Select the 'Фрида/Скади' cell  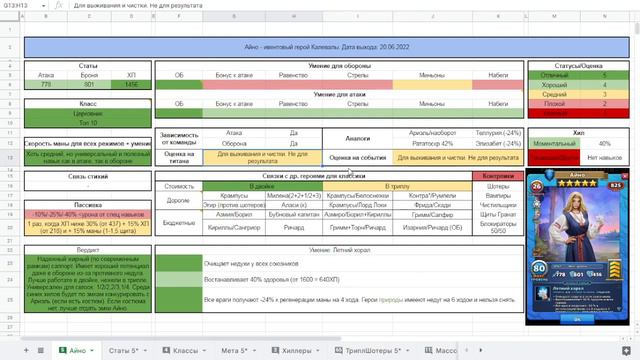(432, 205)
